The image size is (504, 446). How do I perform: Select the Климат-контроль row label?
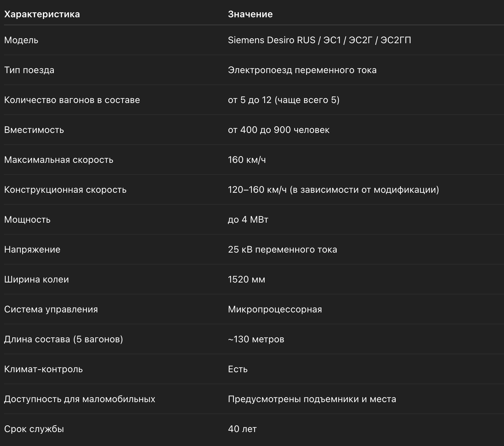(x=43, y=369)
